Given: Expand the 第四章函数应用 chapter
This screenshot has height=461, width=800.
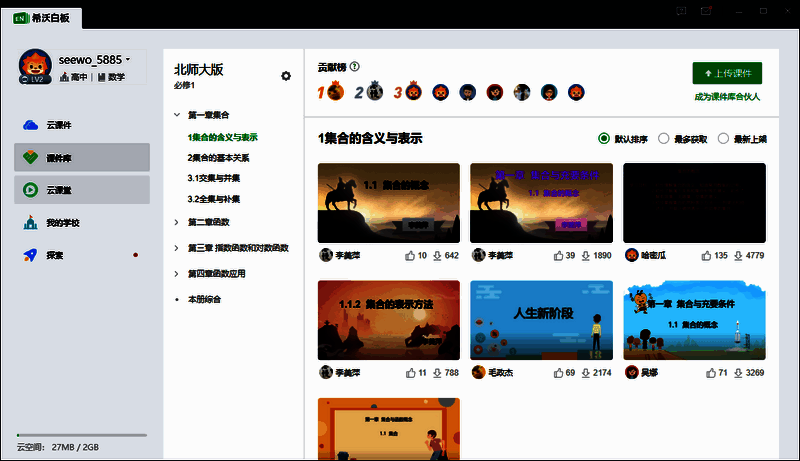Looking at the screenshot, I should [x=177, y=273].
